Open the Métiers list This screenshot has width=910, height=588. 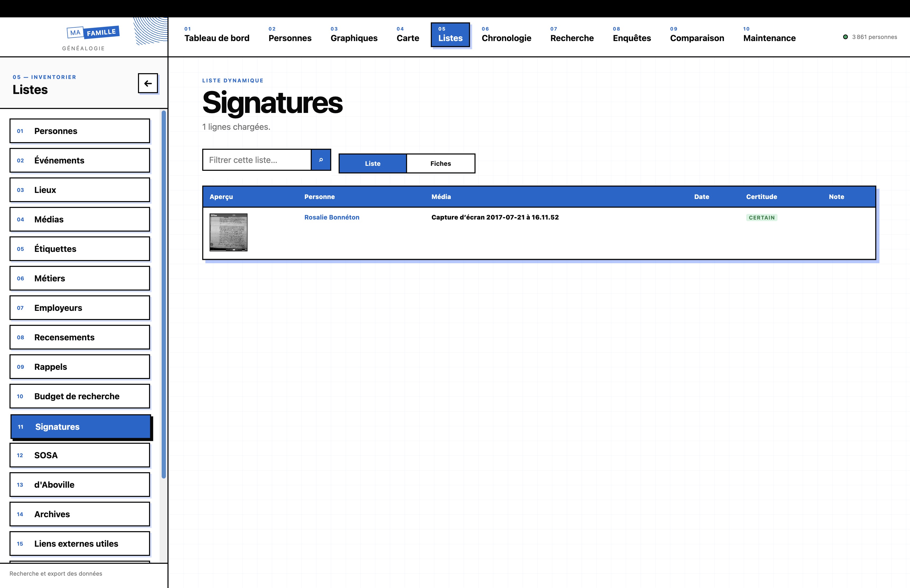tap(80, 278)
